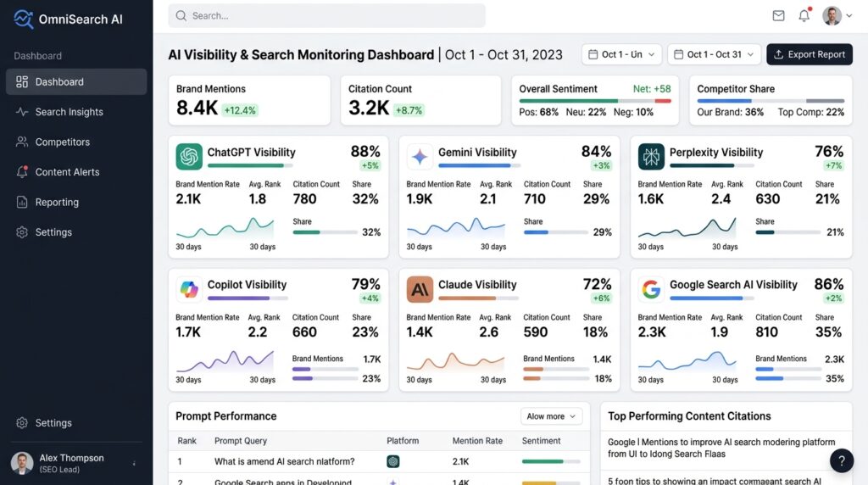Click the Claude Avg. Rank 2.6 value
868x485 pixels.
click(489, 332)
